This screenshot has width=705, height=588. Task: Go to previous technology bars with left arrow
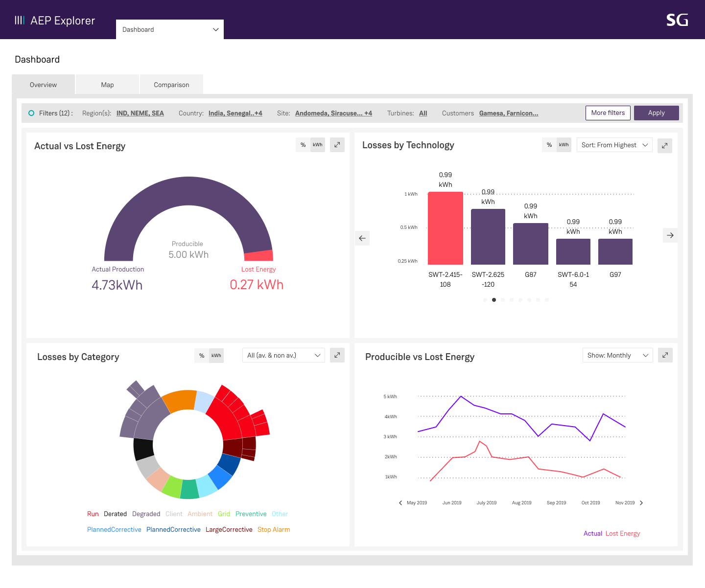[362, 238]
